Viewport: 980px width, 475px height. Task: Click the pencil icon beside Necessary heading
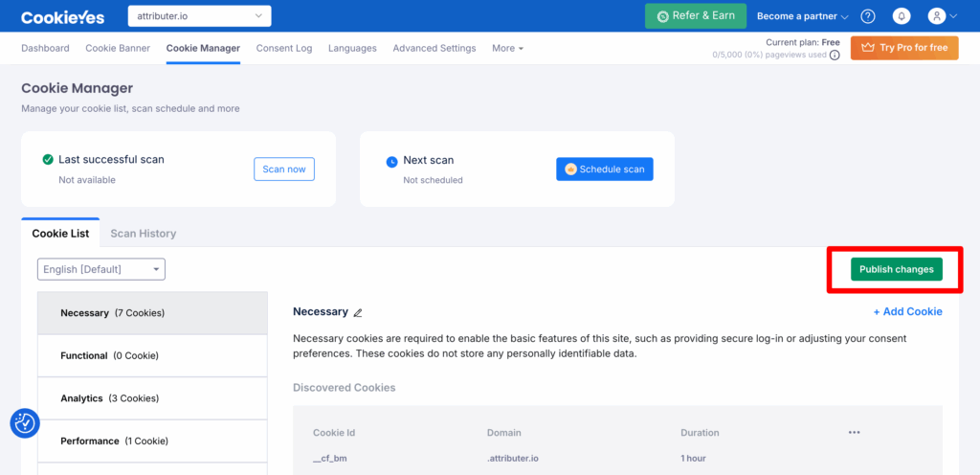358,312
